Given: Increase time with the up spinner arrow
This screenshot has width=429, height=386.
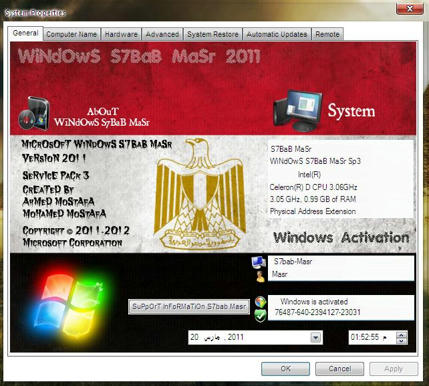Looking at the screenshot, I should (402, 335).
